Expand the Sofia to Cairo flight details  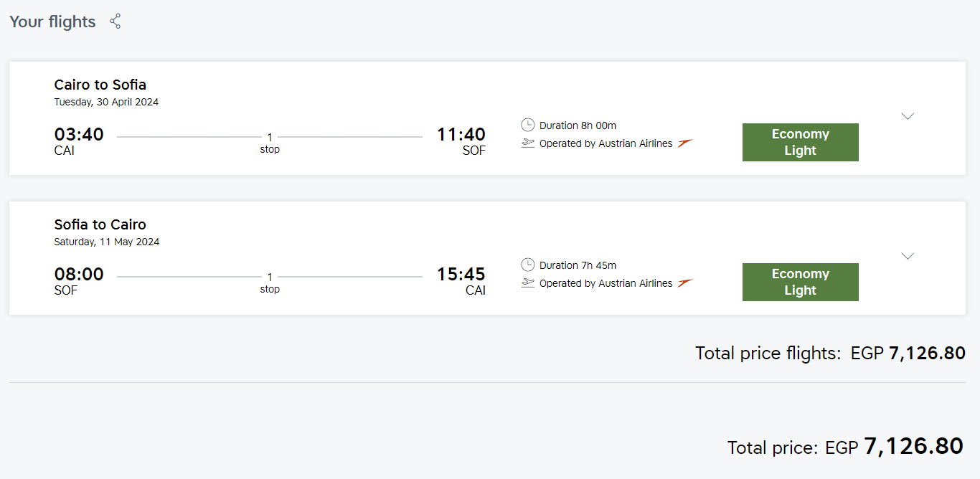908,256
